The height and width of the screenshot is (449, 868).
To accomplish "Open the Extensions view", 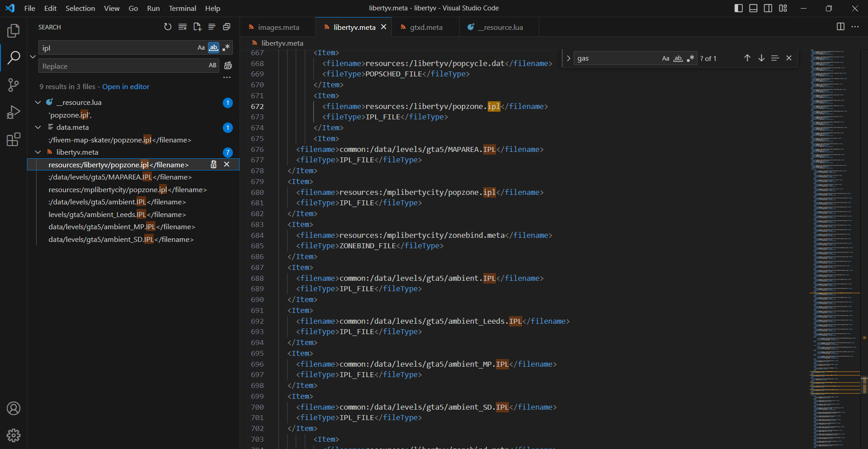I will coord(14,139).
